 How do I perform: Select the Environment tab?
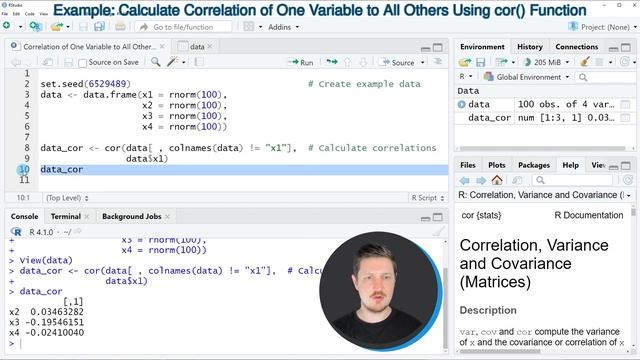tap(482, 47)
